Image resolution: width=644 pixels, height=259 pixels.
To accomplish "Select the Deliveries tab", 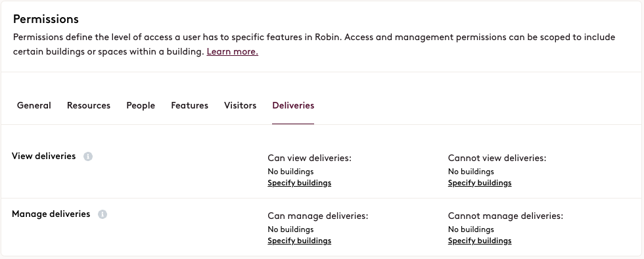I will (293, 106).
